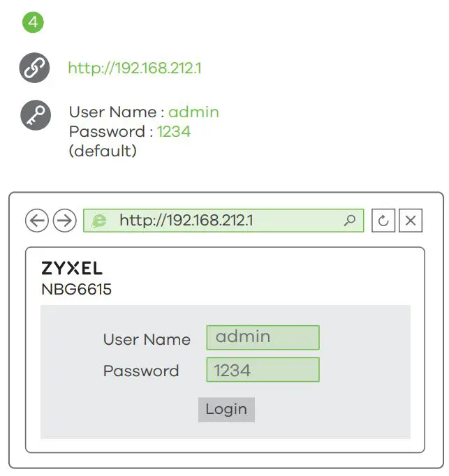Image resolution: width=449 pixels, height=476 pixels.
Task: Click the browser forward arrow button
Action: click(x=64, y=221)
